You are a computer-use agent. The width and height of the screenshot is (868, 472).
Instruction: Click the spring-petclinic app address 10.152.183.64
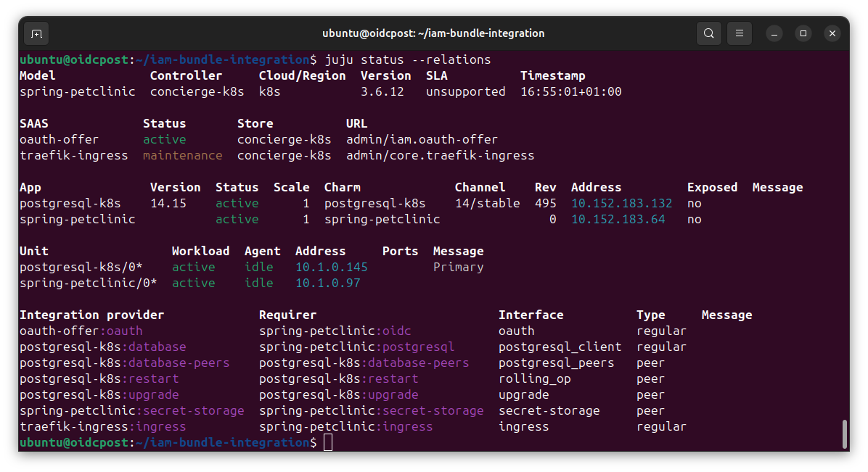(x=618, y=219)
